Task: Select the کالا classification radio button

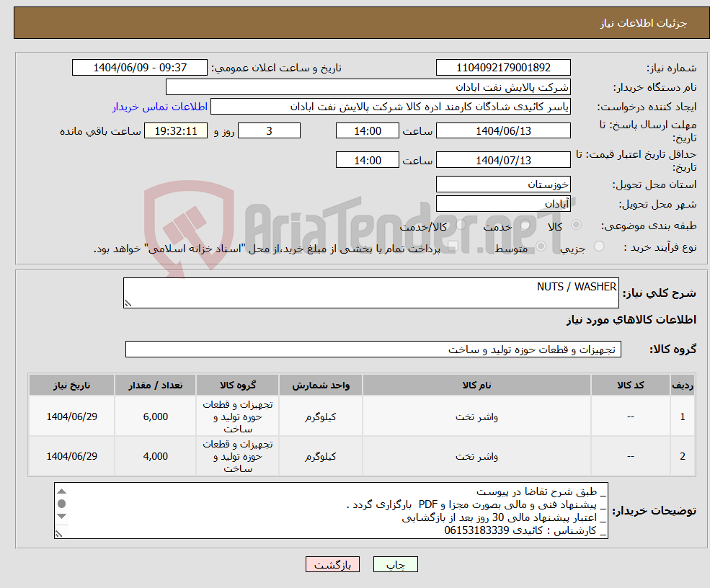Action: pyautogui.click(x=574, y=226)
